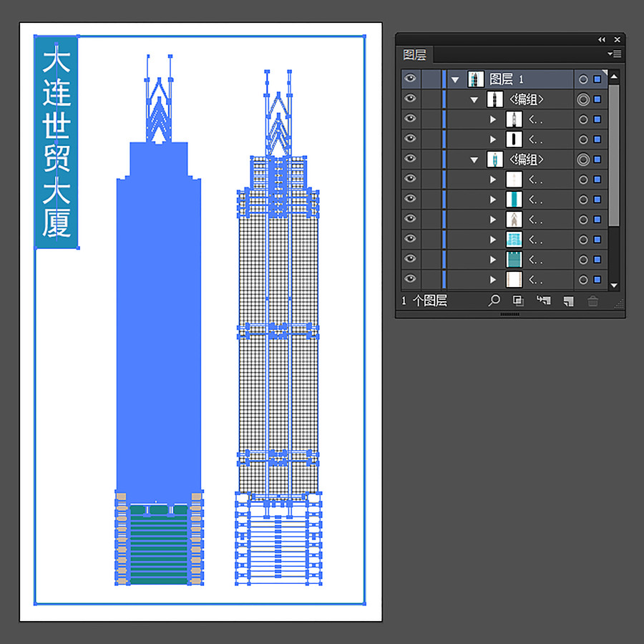
Task: Collapse the first <编组> group
Action: coord(474,99)
